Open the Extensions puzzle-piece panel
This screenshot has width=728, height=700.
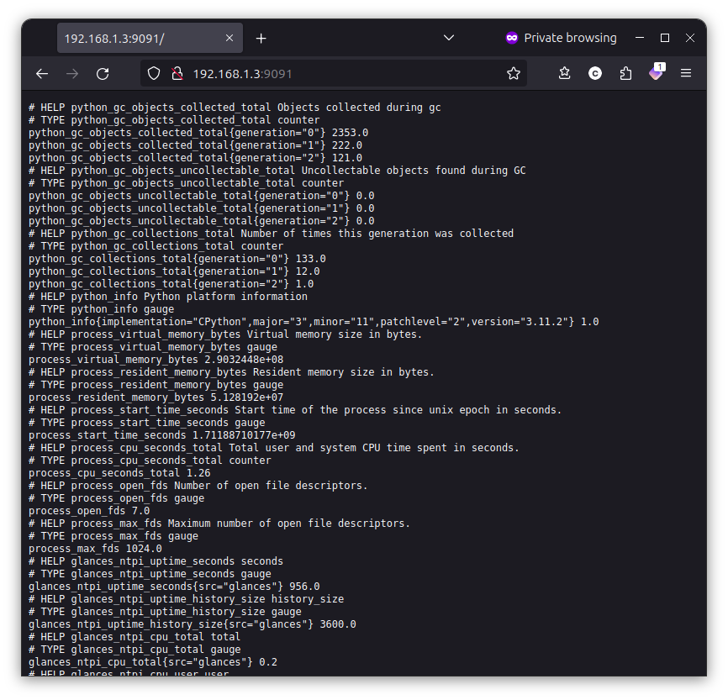(625, 73)
